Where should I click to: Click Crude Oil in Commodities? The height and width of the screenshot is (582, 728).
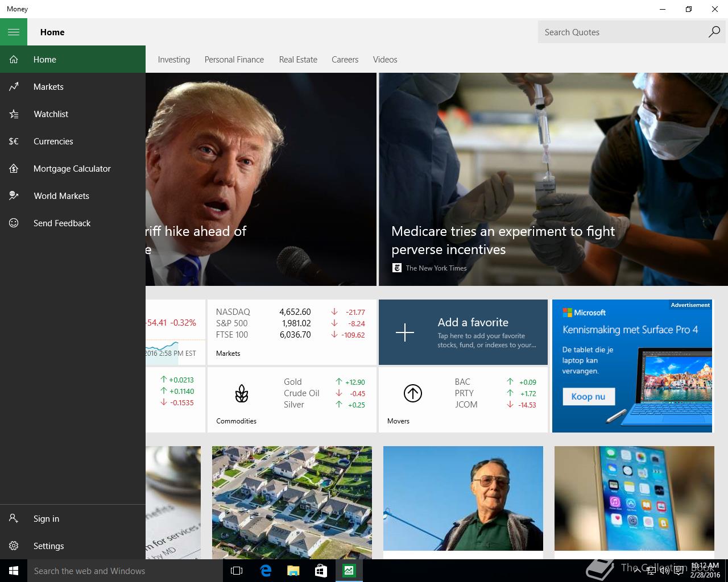301,393
